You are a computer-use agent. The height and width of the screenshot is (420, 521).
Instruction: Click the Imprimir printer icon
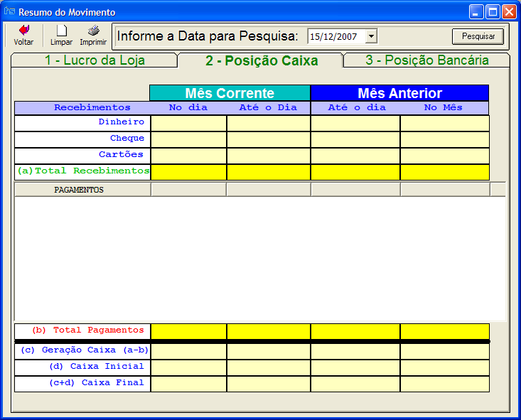pyautogui.click(x=93, y=31)
